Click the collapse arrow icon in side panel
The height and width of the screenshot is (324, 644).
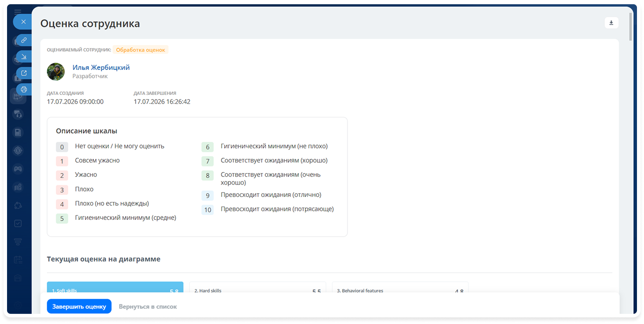click(24, 57)
